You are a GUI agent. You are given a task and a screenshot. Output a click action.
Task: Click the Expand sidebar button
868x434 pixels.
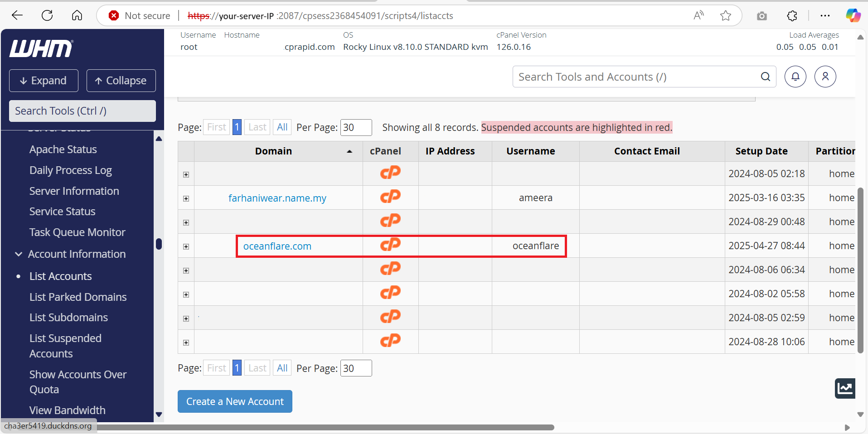tap(44, 81)
